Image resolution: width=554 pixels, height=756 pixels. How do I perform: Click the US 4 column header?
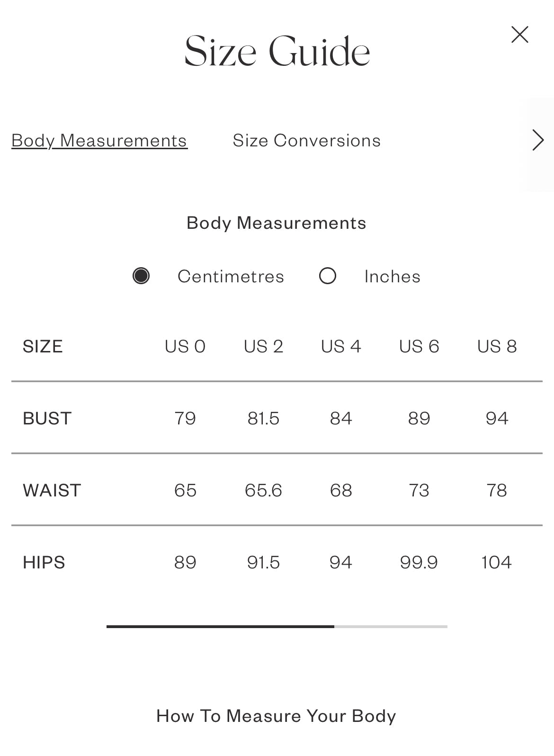click(341, 346)
